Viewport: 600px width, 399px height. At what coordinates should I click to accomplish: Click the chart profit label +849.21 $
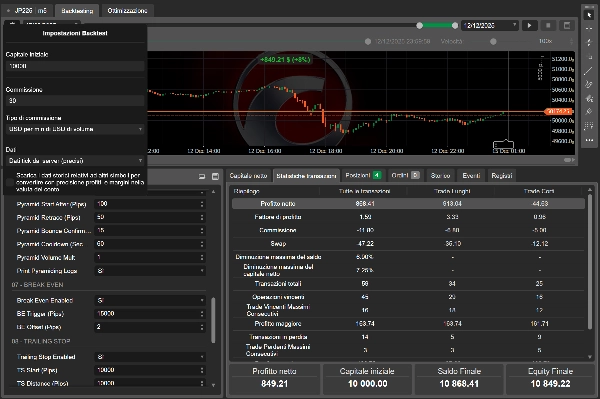[285, 60]
